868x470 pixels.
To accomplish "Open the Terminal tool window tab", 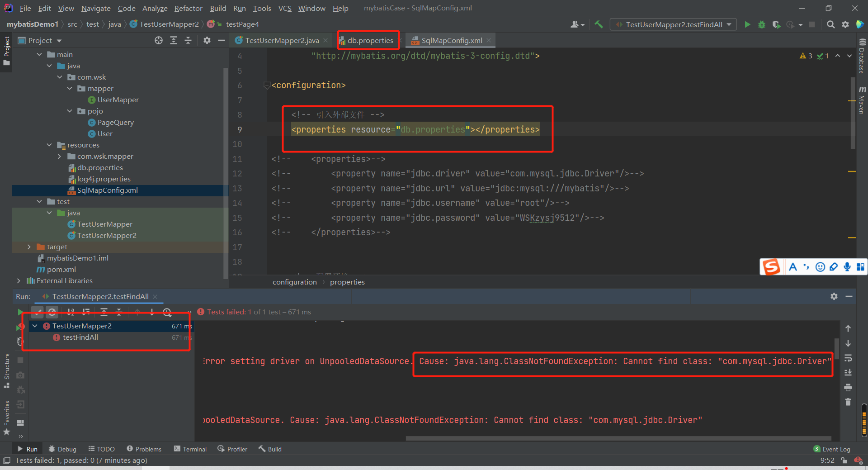I will [190, 449].
